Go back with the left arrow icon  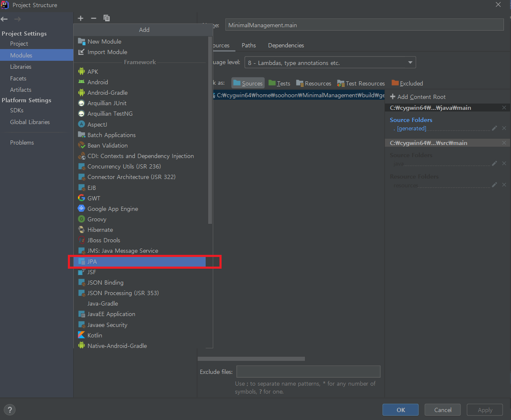click(4, 19)
